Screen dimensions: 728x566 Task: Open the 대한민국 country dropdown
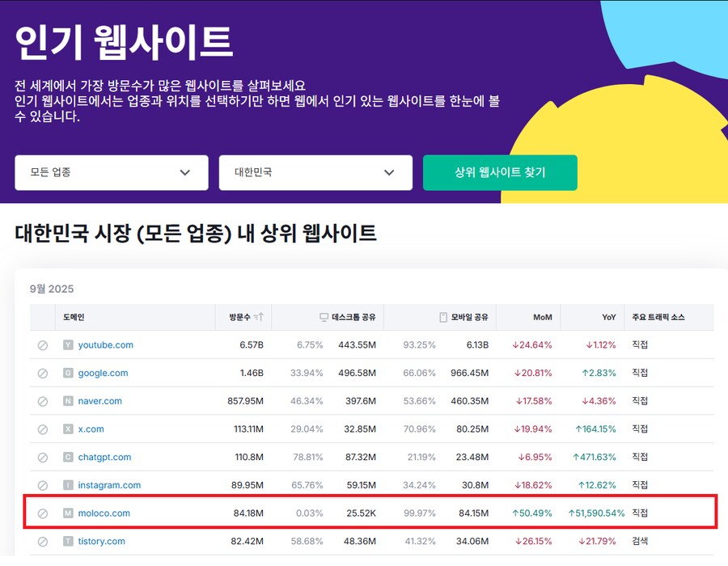(x=315, y=172)
